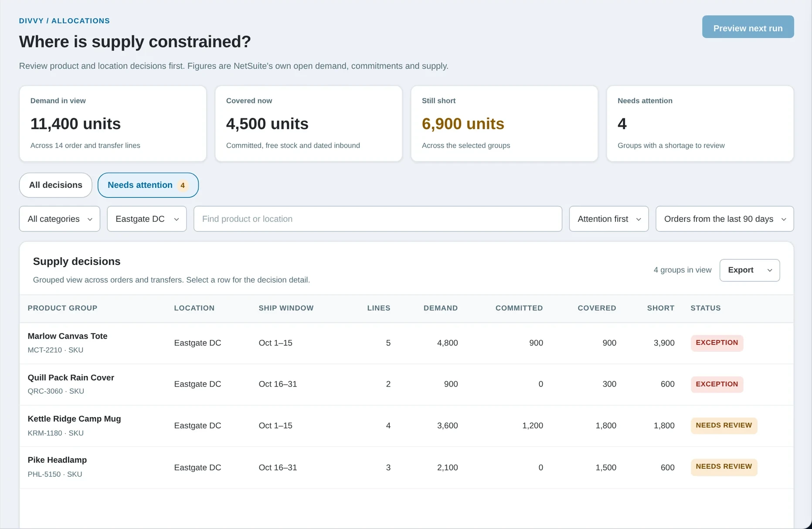The image size is (812, 529).
Task: Switch to the All decisions tab
Action: pos(56,185)
